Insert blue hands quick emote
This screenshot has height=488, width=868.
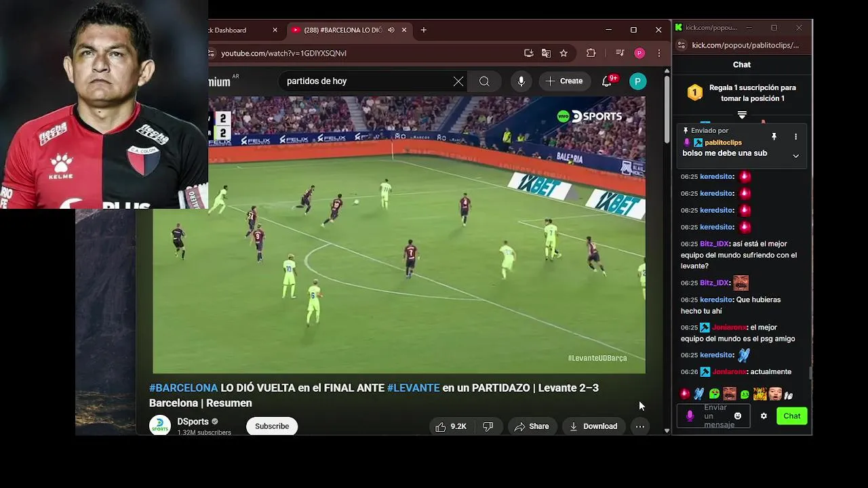pos(699,394)
